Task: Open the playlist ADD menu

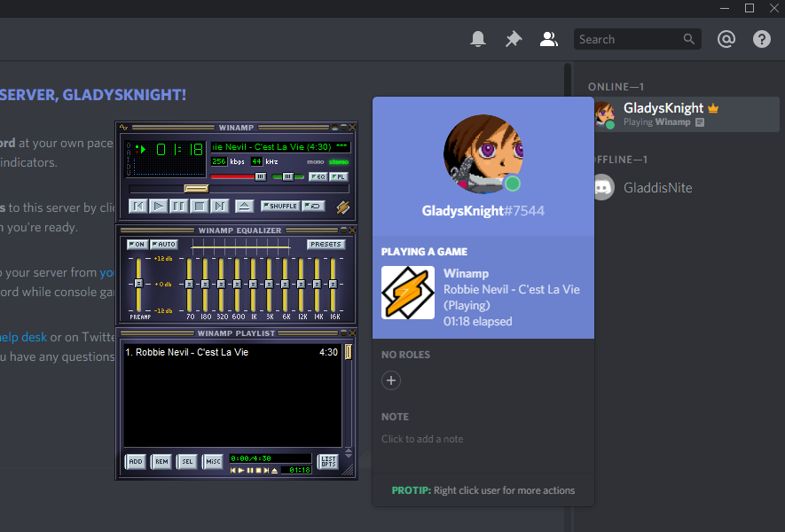Action: [136, 461]
